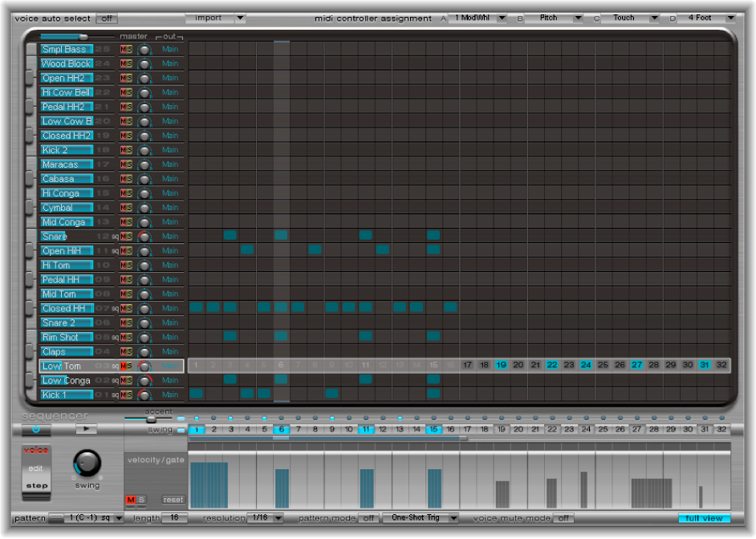The image size is (756, 539).
Task: Click the pan knob of the Snare row
Action: coord(143,236)
